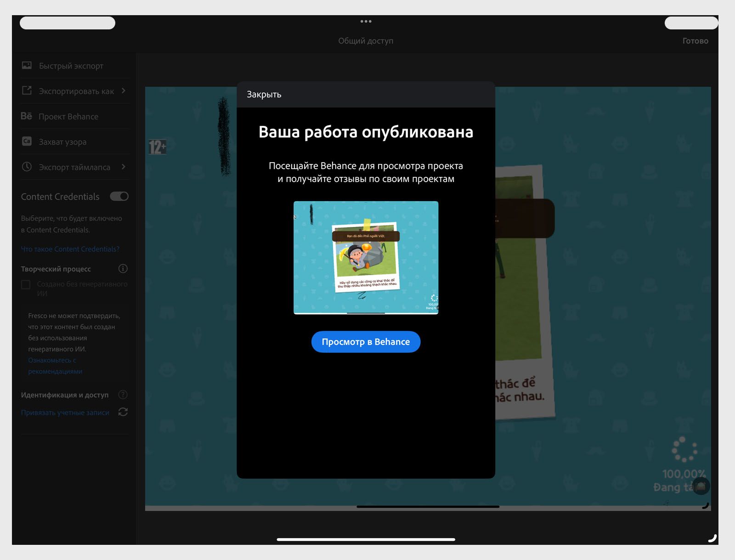Select Захват узора menu item
The image size is (735, 560).
tap(75, 142)
